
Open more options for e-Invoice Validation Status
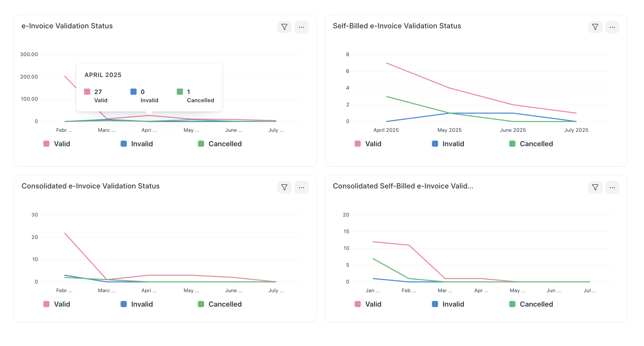(301, 27)
